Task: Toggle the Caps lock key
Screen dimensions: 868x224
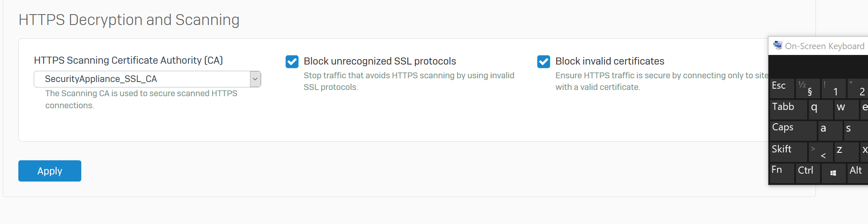Action: (793, 131)
